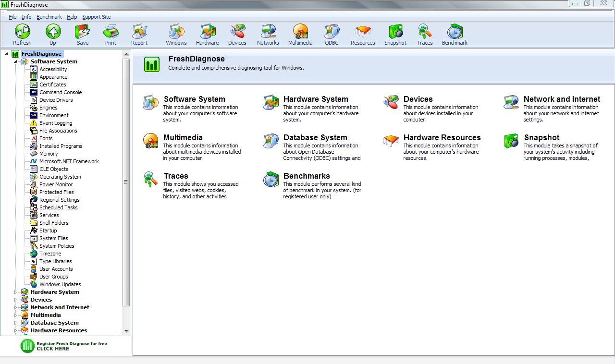Image resolution: width=615 pixels, height=364 pixels.
Task: Open the Benchmark menu
Action: (x=49, y=17)
